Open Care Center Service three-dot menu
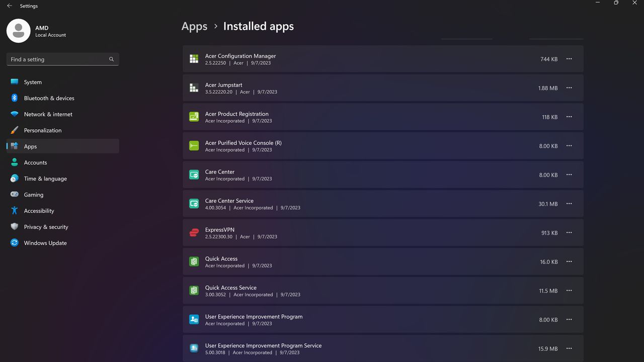644x362 pixels. (x=569, y=204)
